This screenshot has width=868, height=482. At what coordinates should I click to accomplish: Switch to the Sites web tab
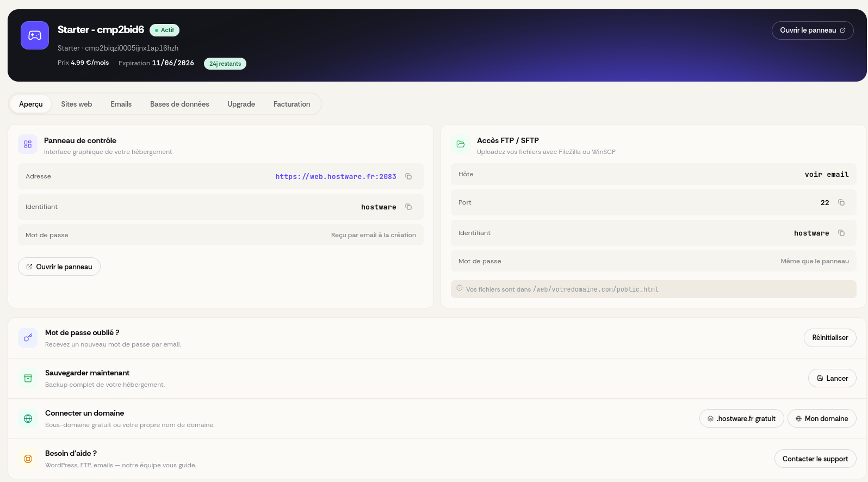(x=77, y=104)
